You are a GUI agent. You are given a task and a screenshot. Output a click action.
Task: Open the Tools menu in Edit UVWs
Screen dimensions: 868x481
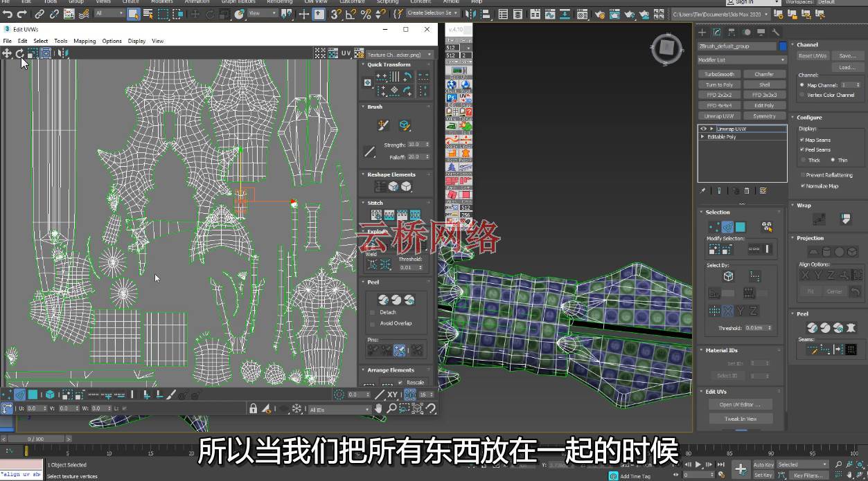61,41
